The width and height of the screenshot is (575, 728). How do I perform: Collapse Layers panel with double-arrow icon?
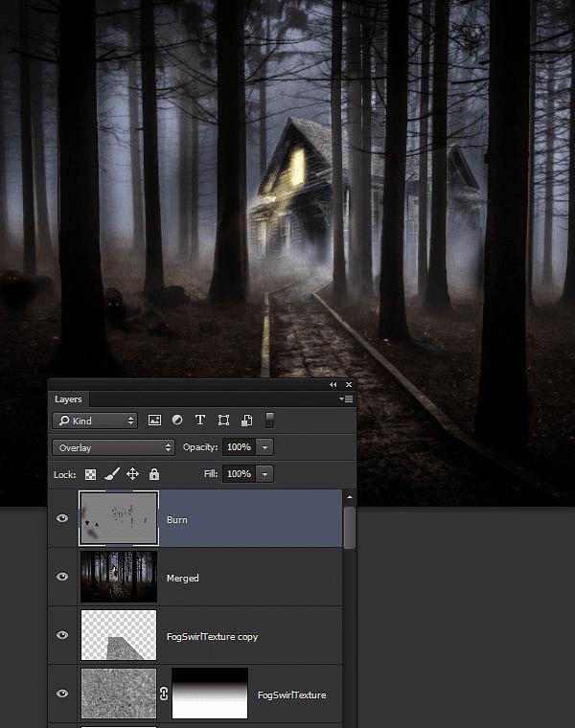333,384
